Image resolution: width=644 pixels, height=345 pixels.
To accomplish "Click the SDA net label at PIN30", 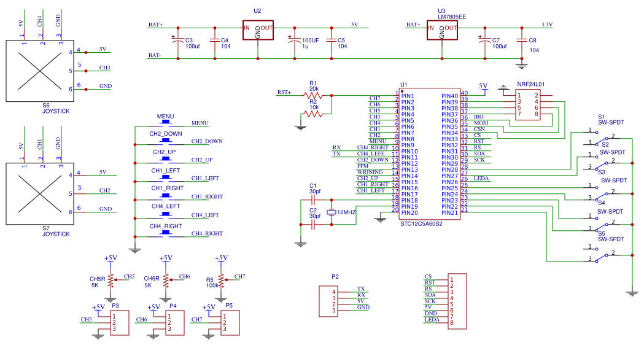I will (479, 153).
